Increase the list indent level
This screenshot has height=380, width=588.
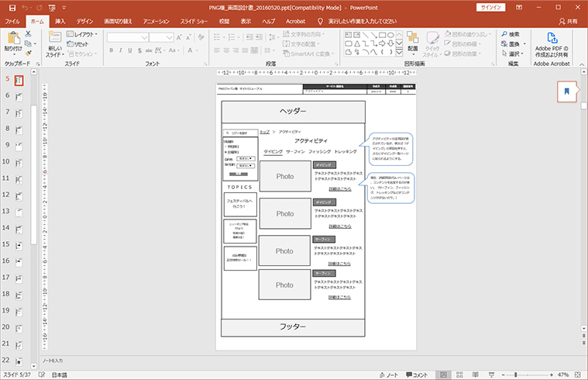pos(259,37)
